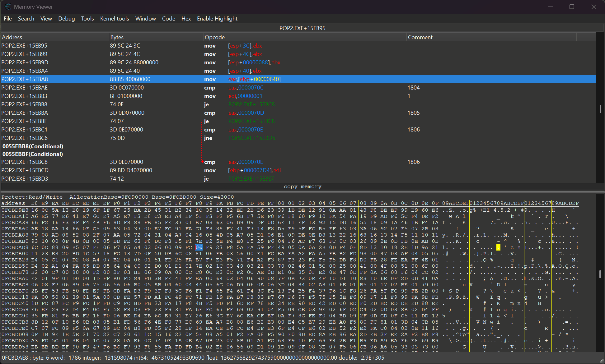Click the Memory Viewer app icon in title bar
605x364 pixels.
point(8,7)
